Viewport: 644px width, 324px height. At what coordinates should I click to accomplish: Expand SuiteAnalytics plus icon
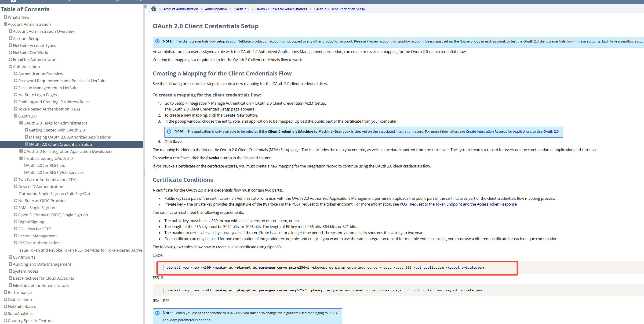(x=5, y=313)
